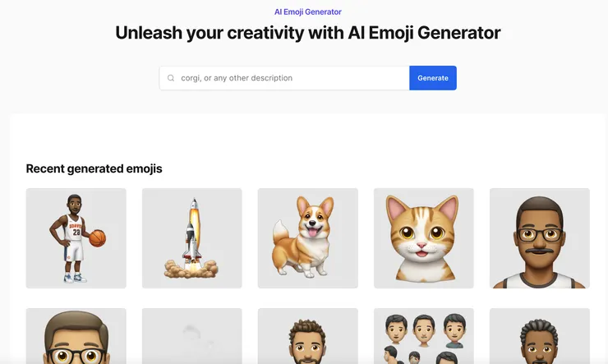Focus the emoji description search field
This screenshot has width=608, height=364.
[284, 78]
